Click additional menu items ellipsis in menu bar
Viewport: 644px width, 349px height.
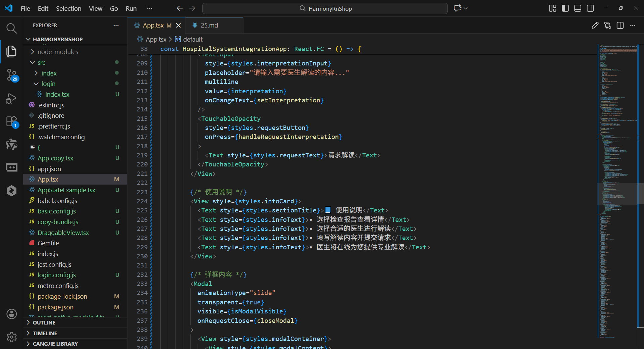pyautogui.click(x=150, y=8)
